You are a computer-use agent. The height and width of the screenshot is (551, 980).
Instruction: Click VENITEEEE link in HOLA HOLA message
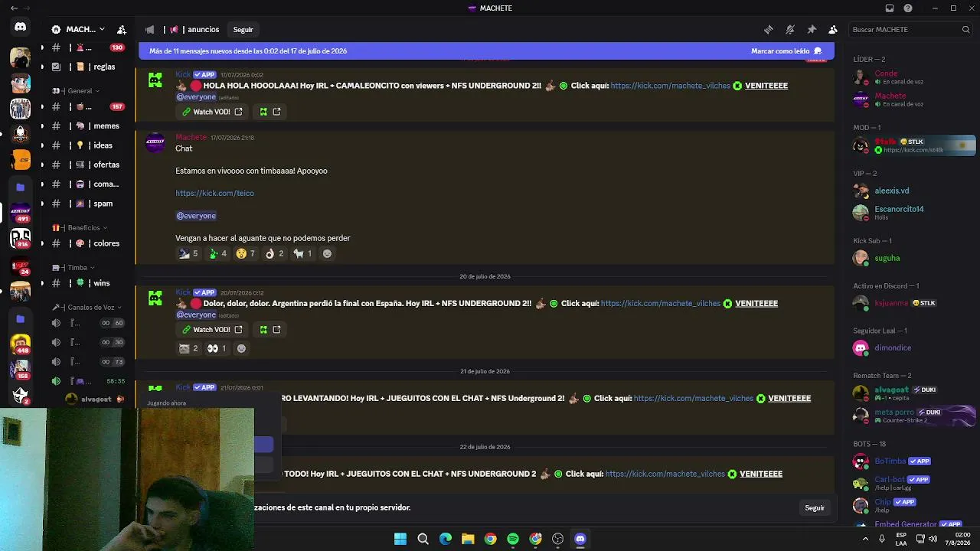coord(766,86)
